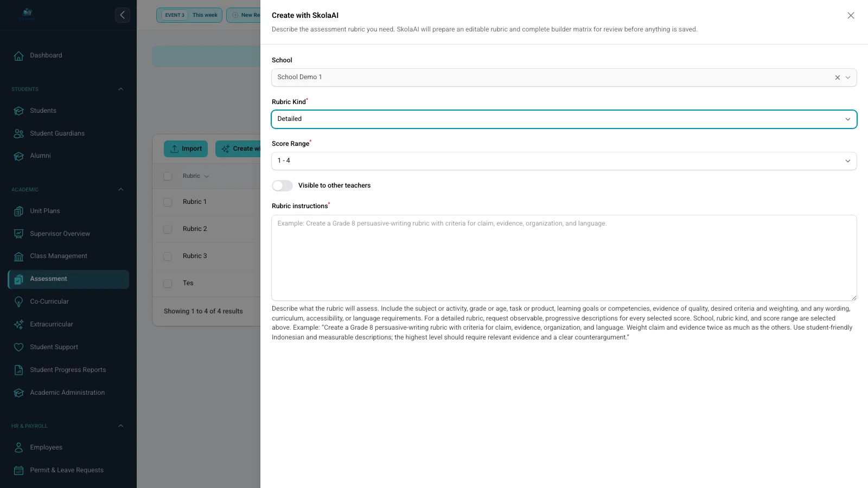
Task: Click the School Demo 1 field
Action: [x=564, y=78]
